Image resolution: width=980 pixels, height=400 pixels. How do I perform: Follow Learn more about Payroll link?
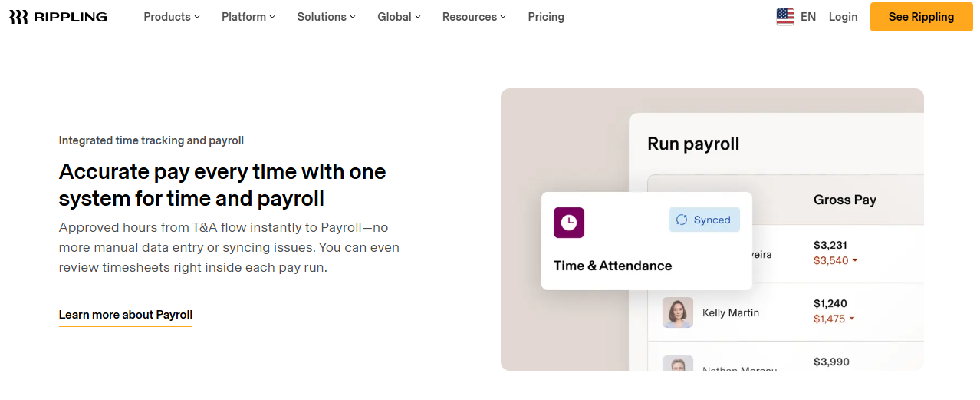(126, 315)
